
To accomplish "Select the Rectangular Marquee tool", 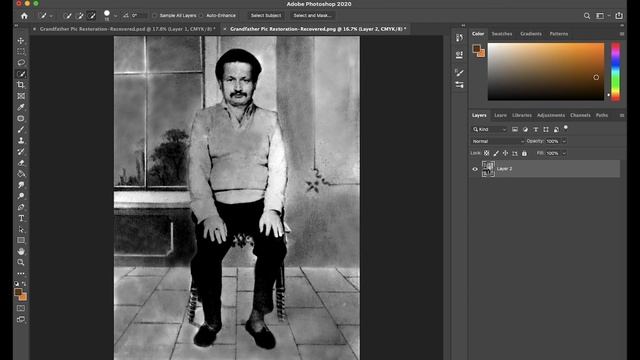I will pyautogui.click(x=21, y=52).
